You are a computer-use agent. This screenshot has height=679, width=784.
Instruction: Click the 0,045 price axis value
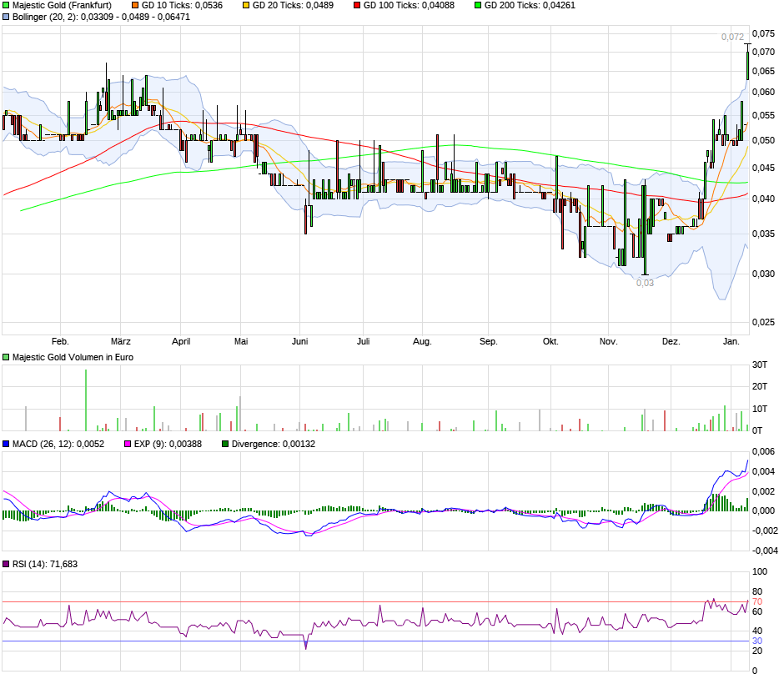pyautogui.click(x=763, y=168)
